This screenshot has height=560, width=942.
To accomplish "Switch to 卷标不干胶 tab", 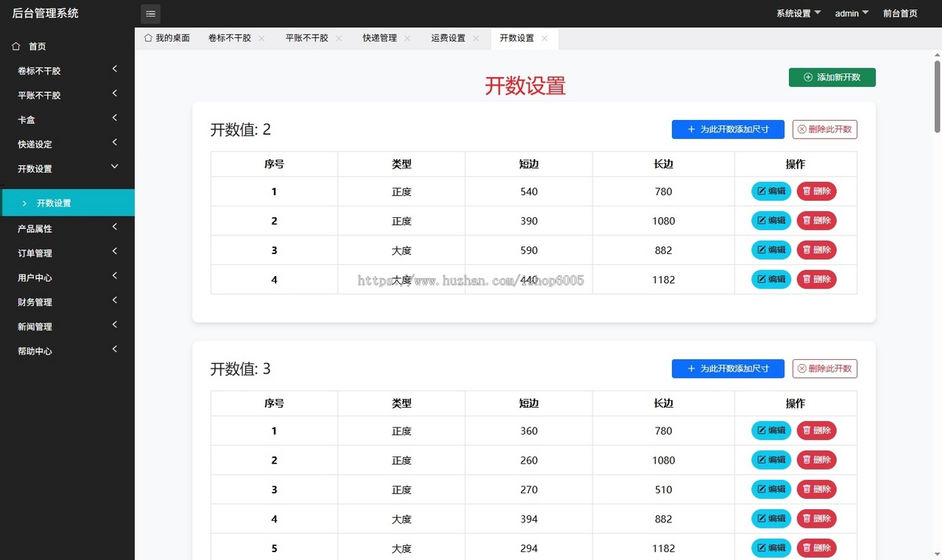I will [230, 38].
